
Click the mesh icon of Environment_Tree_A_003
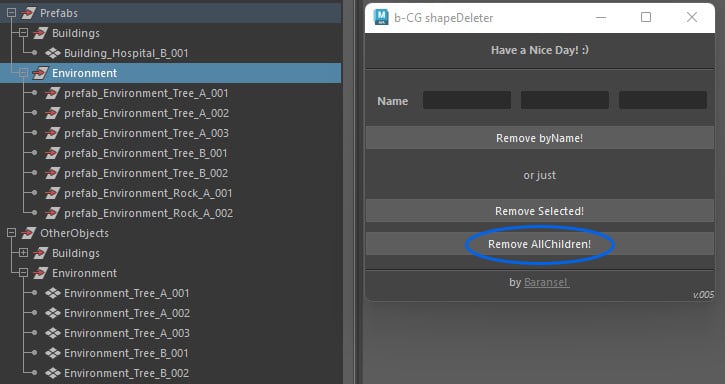(53, 333)
